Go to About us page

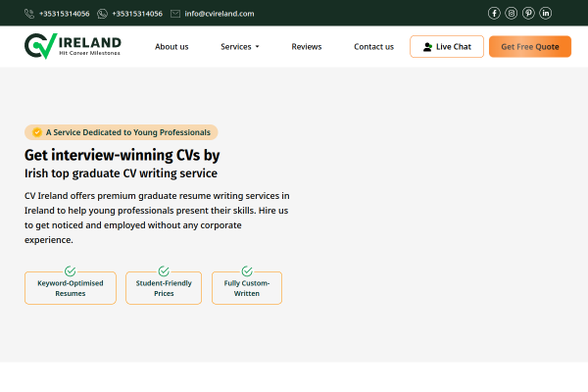171,47
